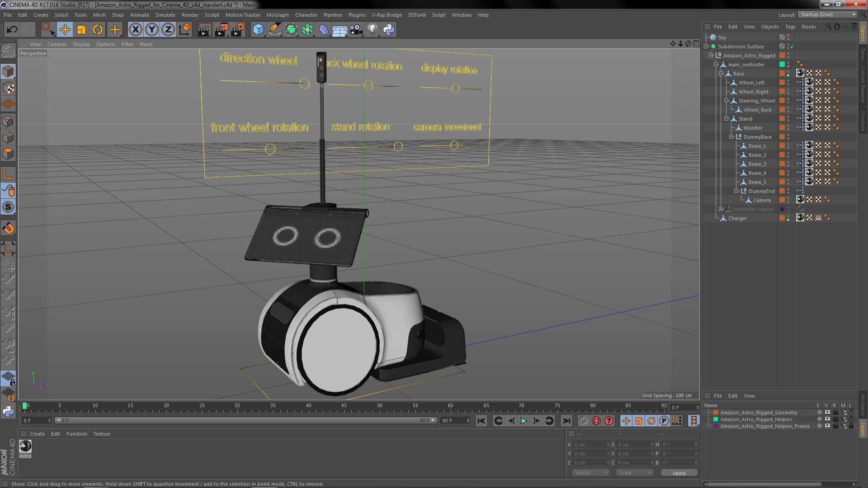Click the Apply button in coordinates
Screen dimensions: 868x488
click(x=679, y=473)
